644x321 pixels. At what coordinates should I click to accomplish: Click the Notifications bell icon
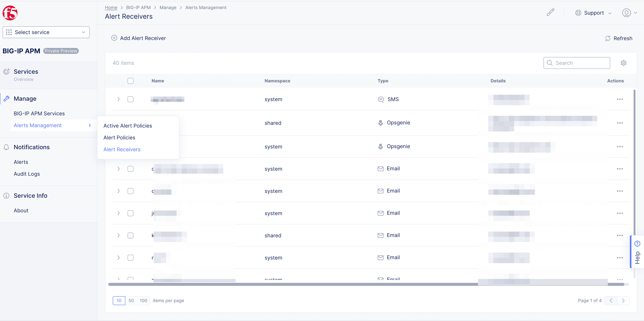[6, 147]
